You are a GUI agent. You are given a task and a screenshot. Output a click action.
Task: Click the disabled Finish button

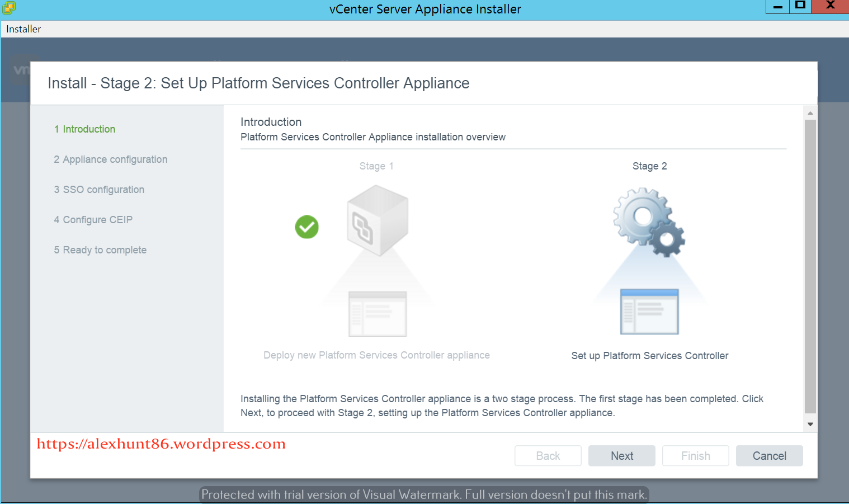(695, 456)
